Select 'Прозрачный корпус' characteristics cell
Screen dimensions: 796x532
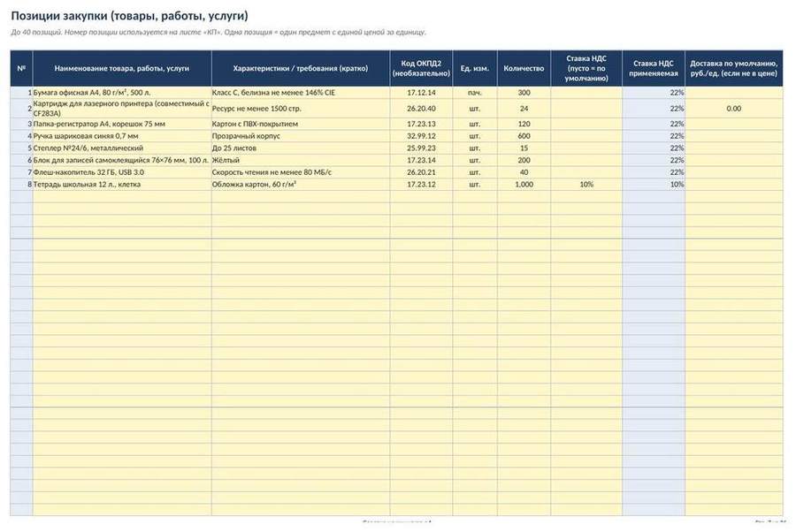(301, 136)
